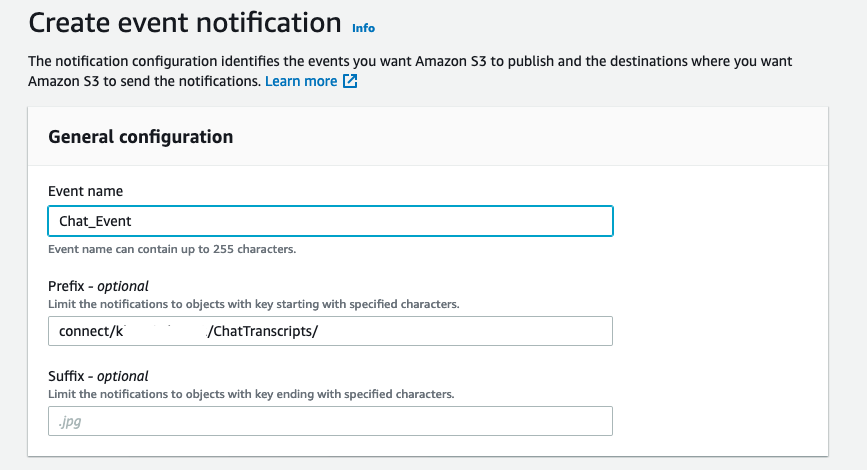Click the word optional beside Suffix
The width and height of the screenshot is (867, 470).
(123, 376)
